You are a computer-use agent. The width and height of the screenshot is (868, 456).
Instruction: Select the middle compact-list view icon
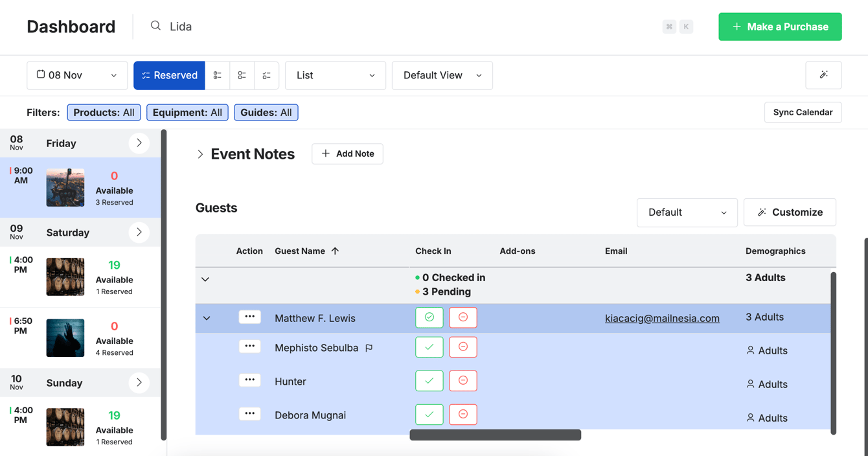click(242, 75)
